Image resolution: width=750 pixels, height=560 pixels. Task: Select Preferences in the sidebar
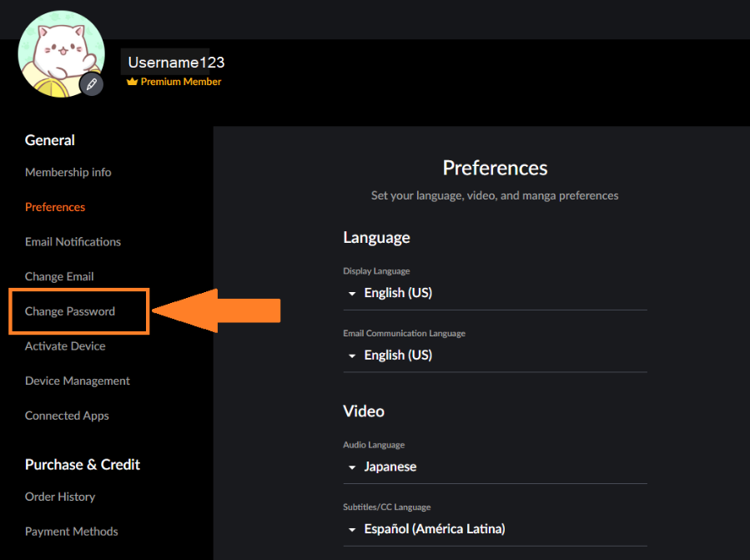point(55,207)
